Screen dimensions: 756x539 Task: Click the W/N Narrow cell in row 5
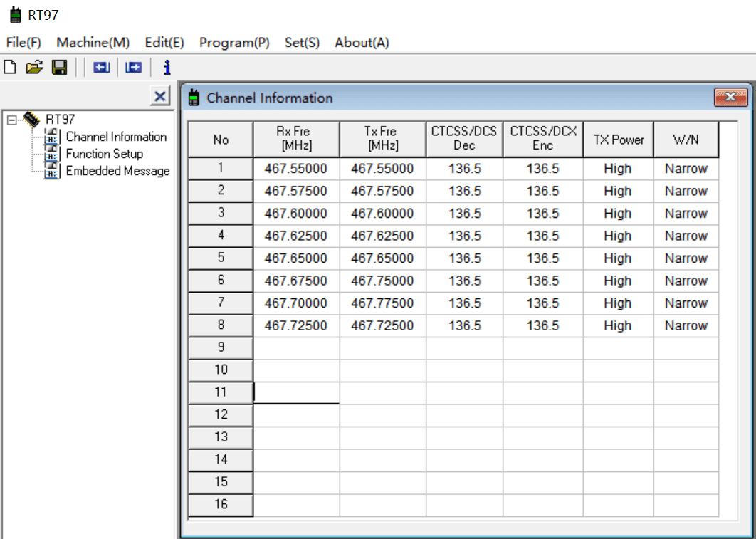[x=686, y=258]
